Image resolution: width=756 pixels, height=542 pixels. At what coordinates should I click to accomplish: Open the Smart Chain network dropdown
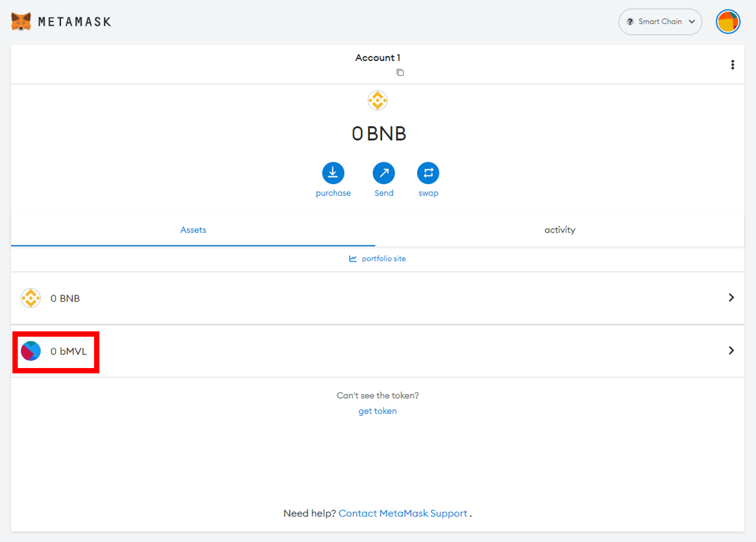click(x=660, y=22)
